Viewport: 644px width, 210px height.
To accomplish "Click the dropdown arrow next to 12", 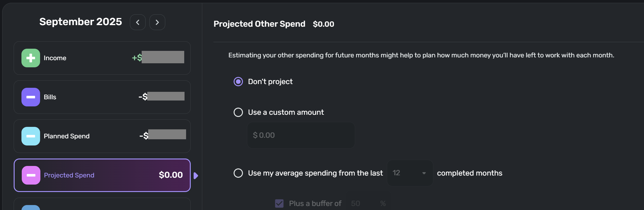I will 424,173.
